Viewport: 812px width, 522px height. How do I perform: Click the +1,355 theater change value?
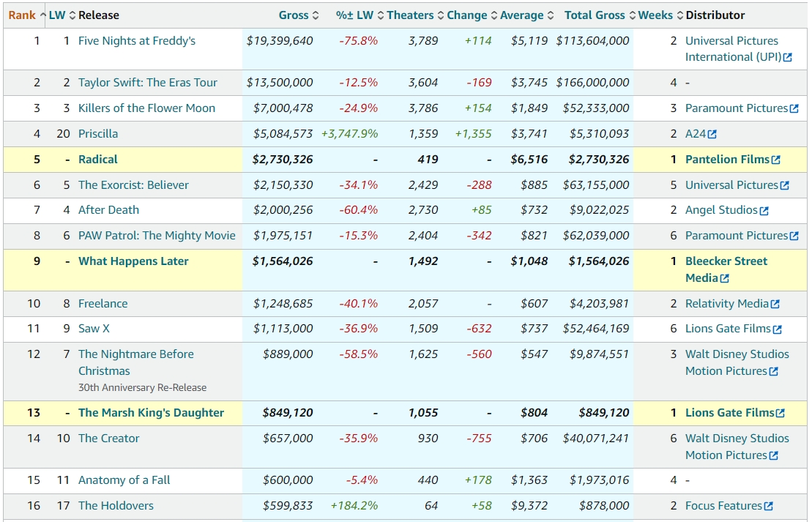[473, 134]
